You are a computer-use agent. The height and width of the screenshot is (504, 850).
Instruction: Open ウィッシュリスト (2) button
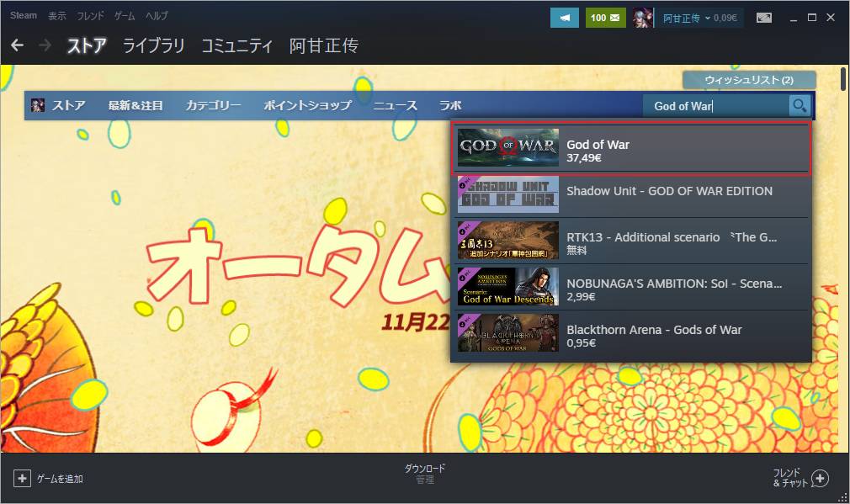[749, 80]
